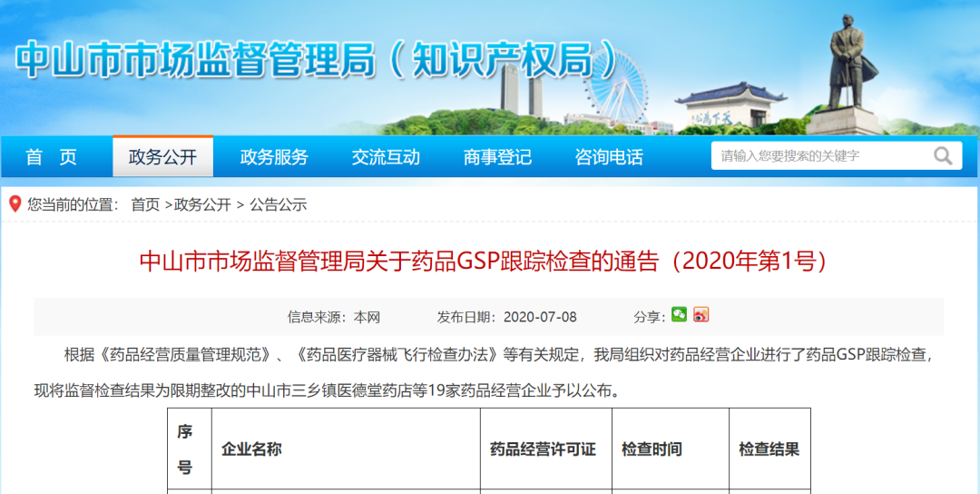Click the search magnifier icon
Screen dimensions: 980x494
(x=943, y=155)
